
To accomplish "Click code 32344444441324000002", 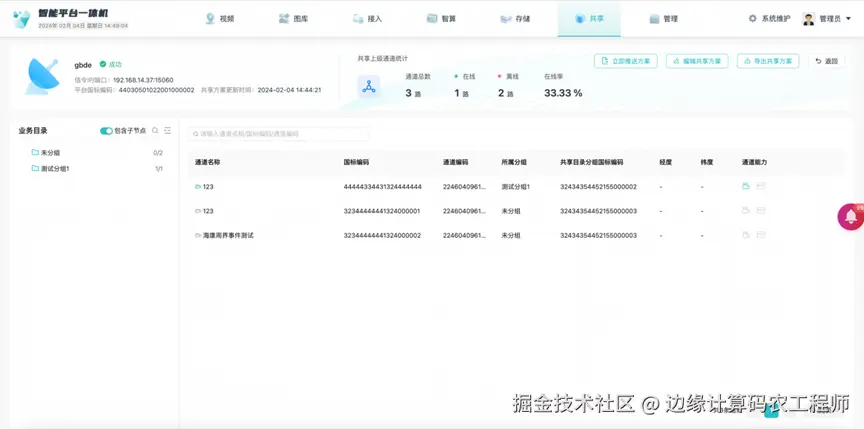I will [x=382, y=235].
